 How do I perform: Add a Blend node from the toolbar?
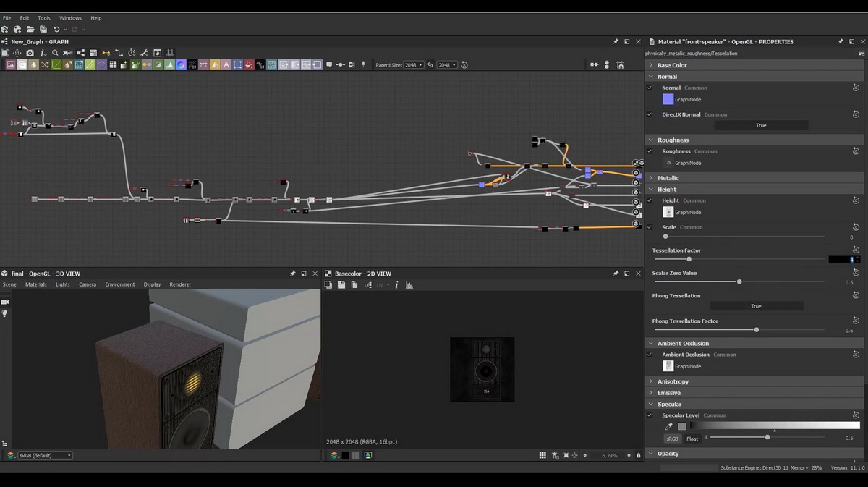click(x=21, y=64)
